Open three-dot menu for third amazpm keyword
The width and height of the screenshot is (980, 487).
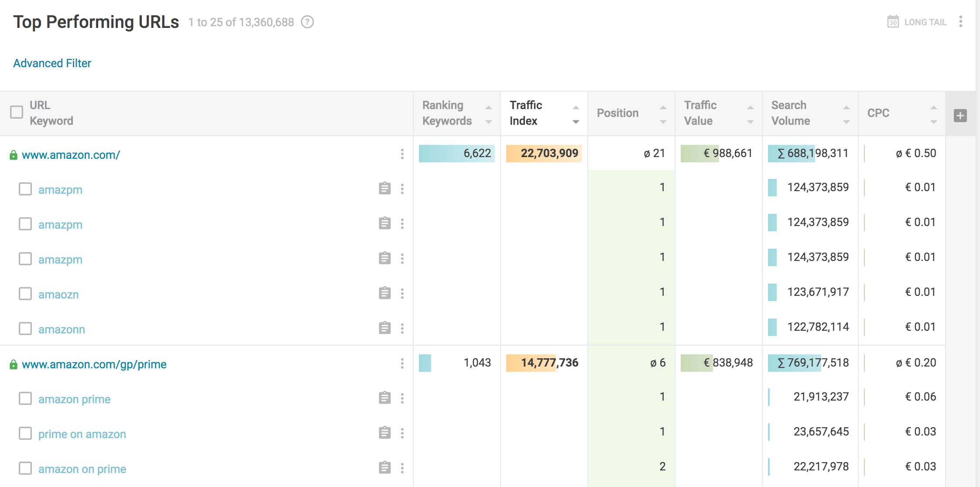click(x=402, y=258)
